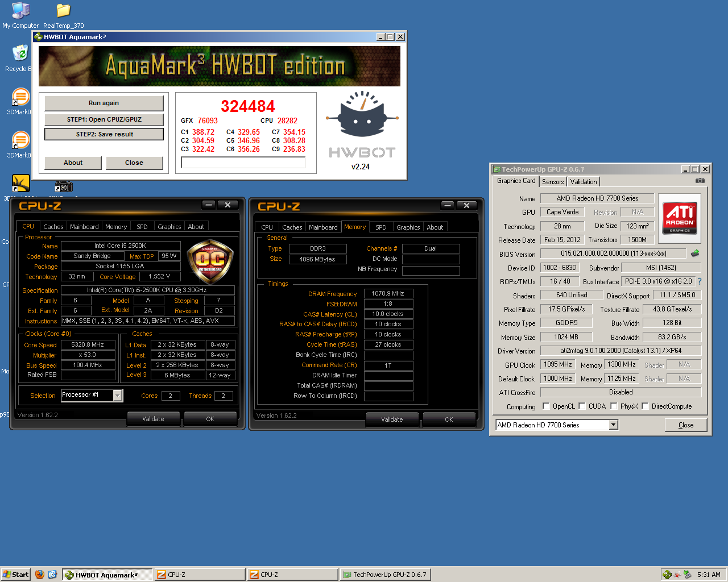This screenshot has height=582, width=728.
Task: Click the Driver Version field in GPU-Z
Action: point(621,351)
